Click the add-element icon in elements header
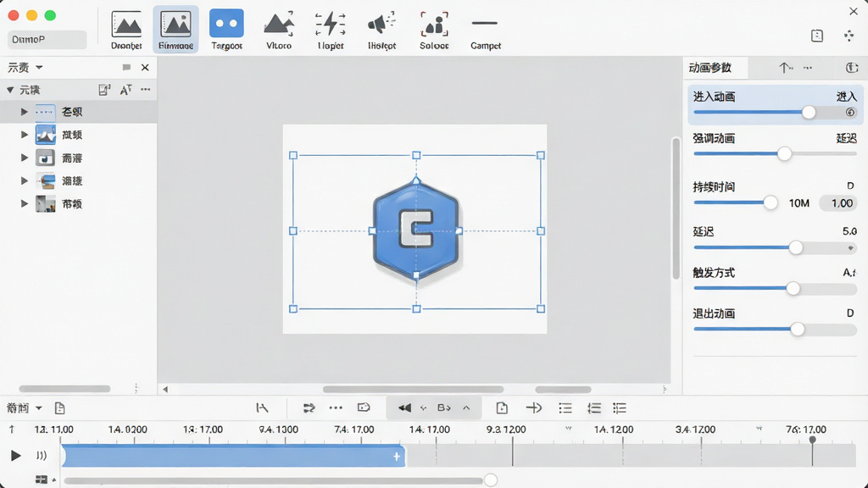Viewport: 868px width, 488px height. (x=104, y=90)
